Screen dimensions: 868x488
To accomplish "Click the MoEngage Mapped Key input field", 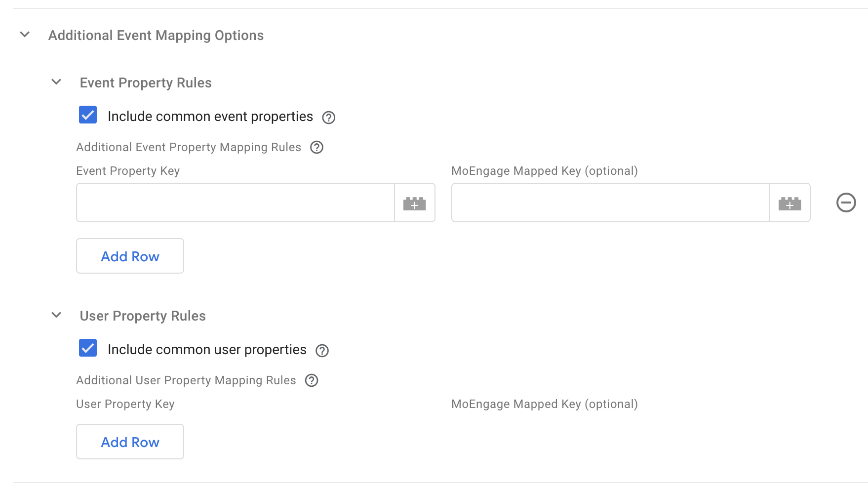I will (607, 203).
